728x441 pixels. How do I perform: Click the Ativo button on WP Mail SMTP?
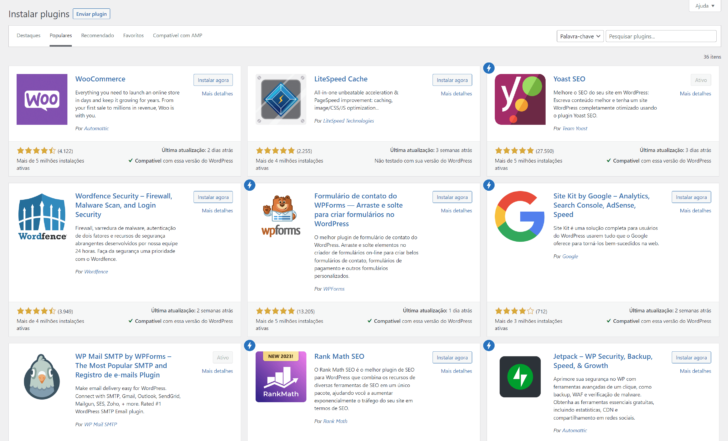[223, 357]
